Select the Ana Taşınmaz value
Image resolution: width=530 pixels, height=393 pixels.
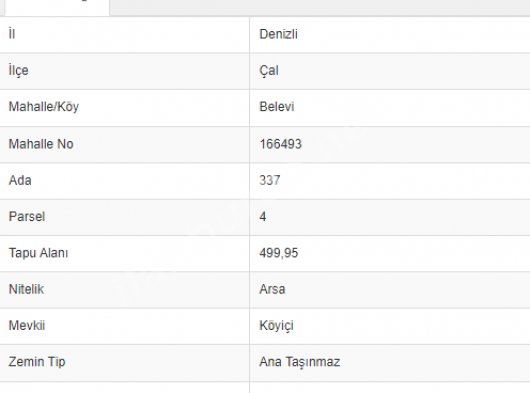tap(299, 362)
